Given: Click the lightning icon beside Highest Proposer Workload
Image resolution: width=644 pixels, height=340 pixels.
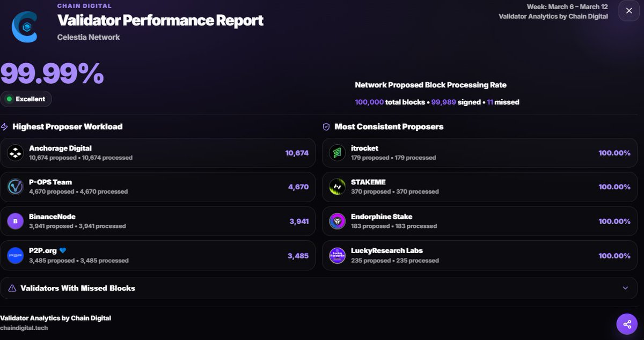Looking at the screenshot, I should tap(5, 127).
